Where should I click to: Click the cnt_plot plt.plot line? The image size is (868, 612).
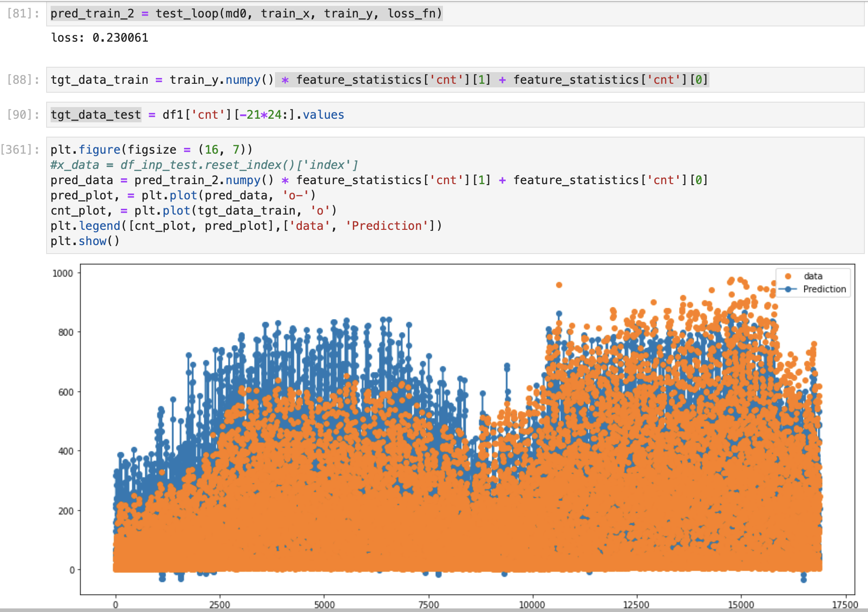point(193,211)
